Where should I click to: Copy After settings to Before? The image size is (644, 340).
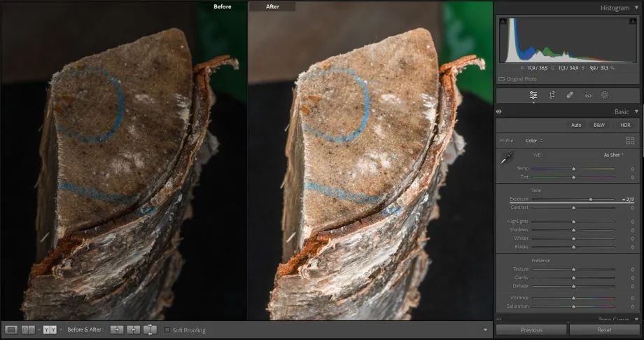click(x=134, y=329)
